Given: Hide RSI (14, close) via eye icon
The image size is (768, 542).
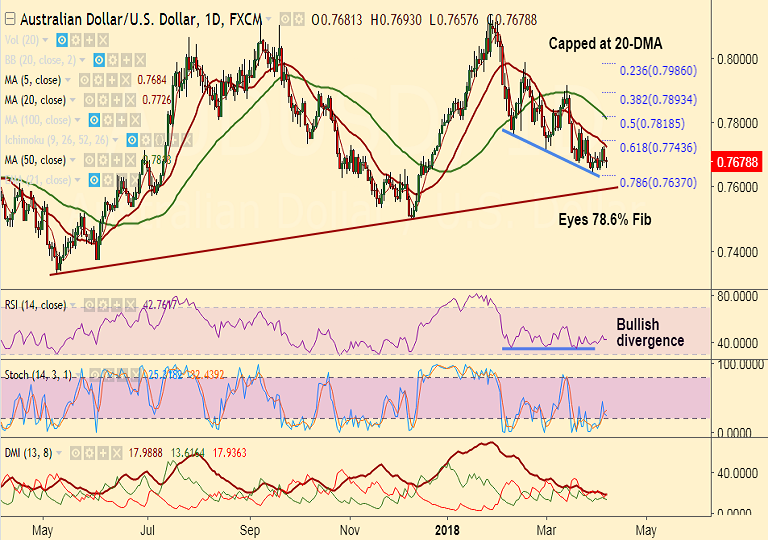Looking at the screenshot, I should (89, 305).
